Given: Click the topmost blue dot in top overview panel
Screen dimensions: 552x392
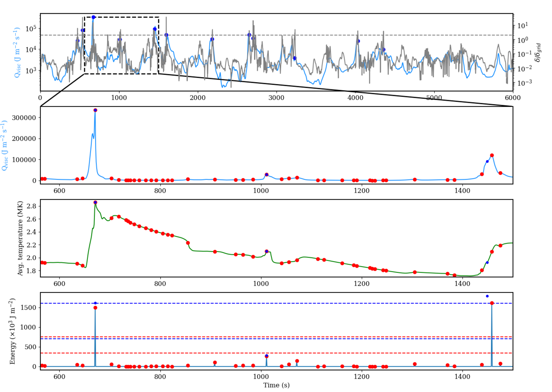Looking at the screenshot, I should click(93, 17).
